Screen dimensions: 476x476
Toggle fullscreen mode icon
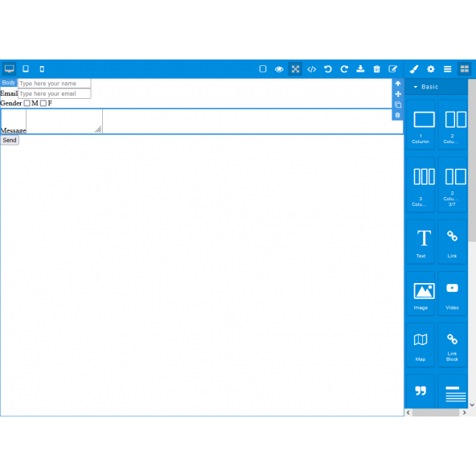[295, 69]
